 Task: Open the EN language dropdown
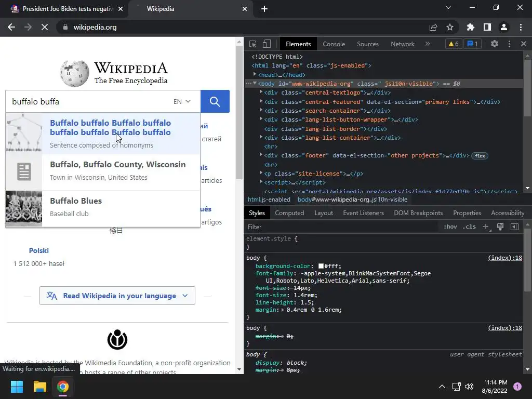coord(182,101)
